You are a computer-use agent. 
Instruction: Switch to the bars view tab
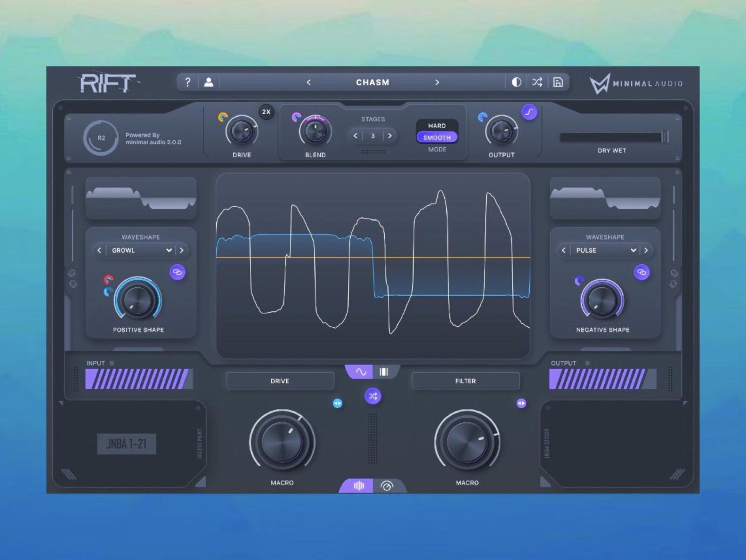(x=384, y=372)
